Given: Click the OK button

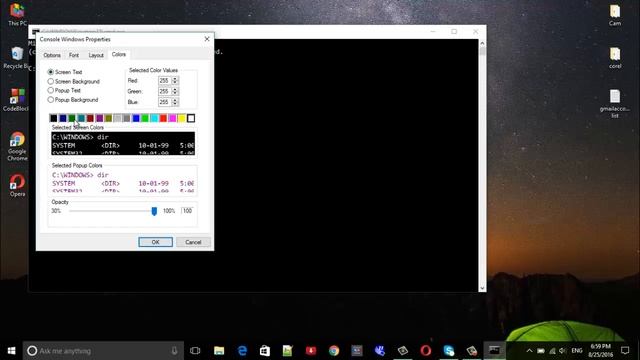Looking at the screenshot, I should pyautogui.click(x=156, y=242).
